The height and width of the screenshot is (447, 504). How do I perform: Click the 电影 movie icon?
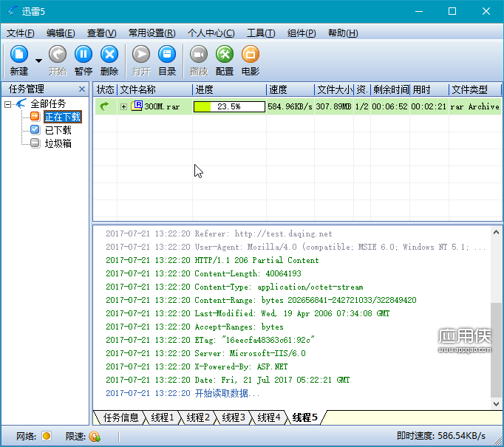(x=250, y=54)
